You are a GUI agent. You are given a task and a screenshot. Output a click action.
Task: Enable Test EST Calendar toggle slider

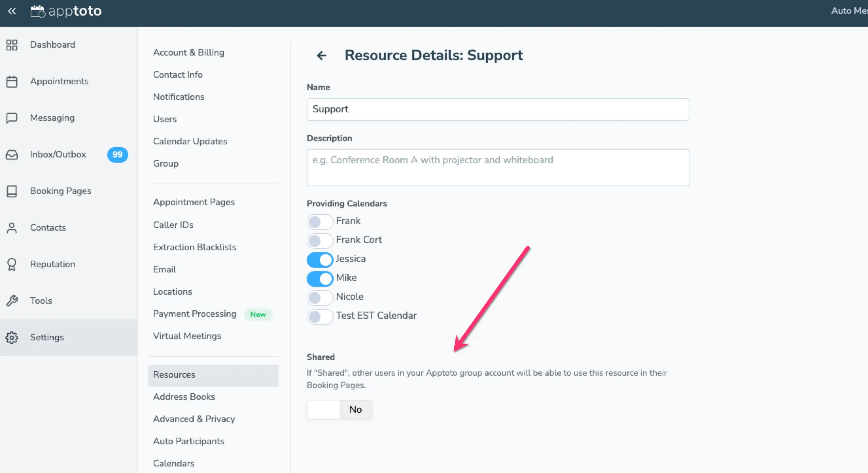pyautogui.click(x=320, y=317)
